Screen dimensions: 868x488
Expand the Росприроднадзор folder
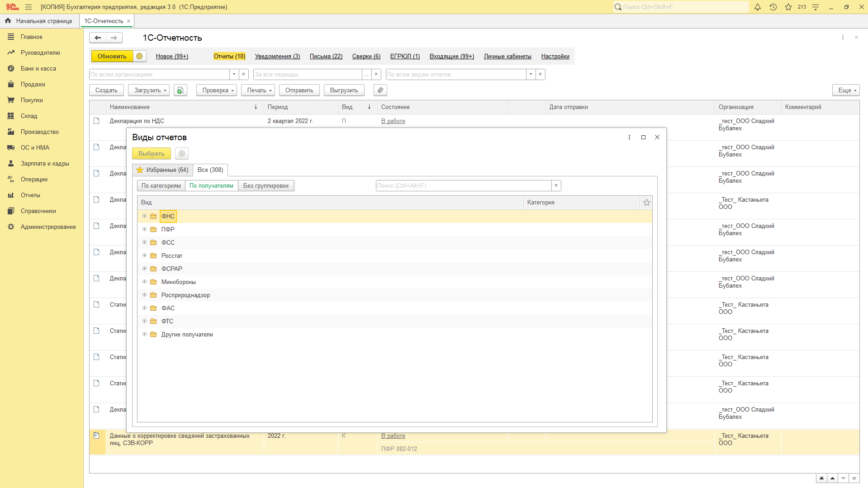tap(145, 295)
